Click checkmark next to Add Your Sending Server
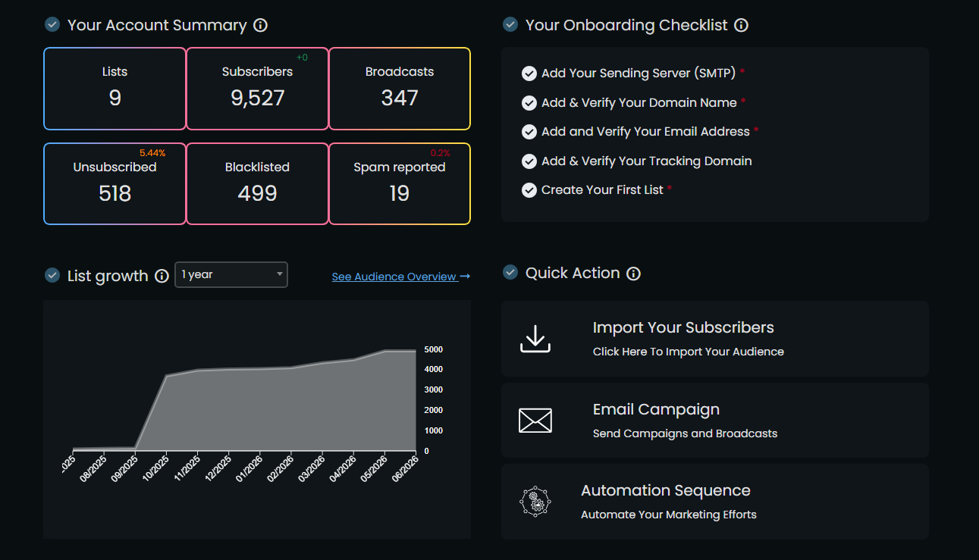 pos(529,74)
